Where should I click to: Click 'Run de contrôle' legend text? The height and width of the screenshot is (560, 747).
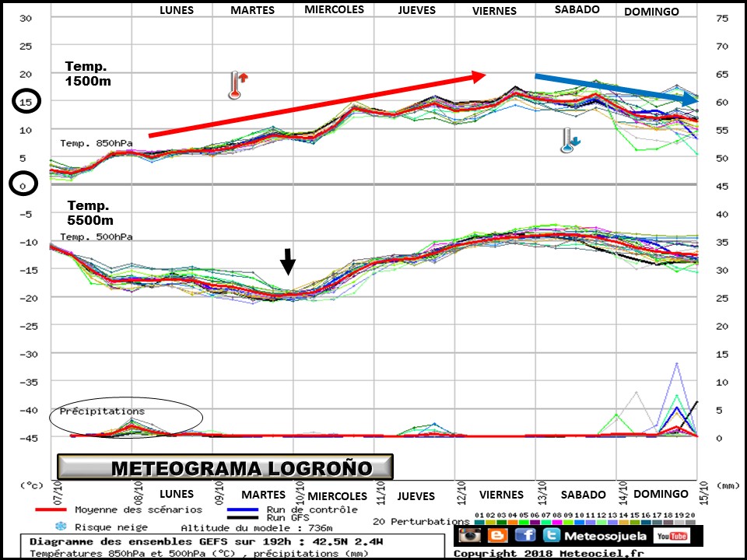tap(312, 509)
